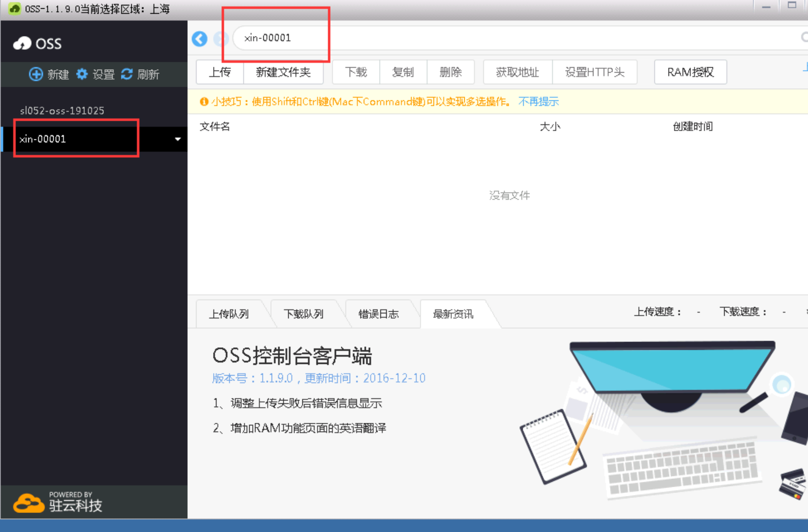
Task: Sort by the 文件名 column header
Action: 215,127
